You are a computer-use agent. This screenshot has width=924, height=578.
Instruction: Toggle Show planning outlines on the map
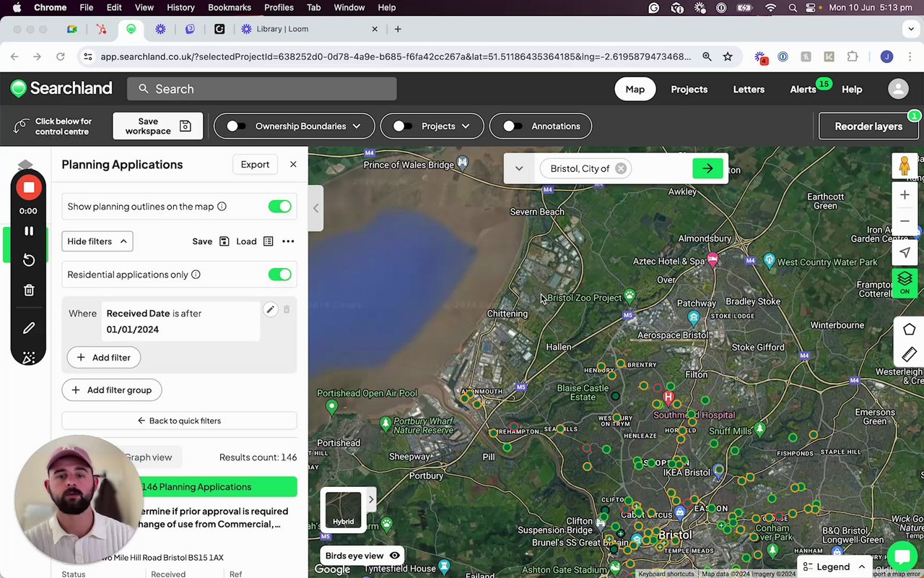click(x=279, y=207)
